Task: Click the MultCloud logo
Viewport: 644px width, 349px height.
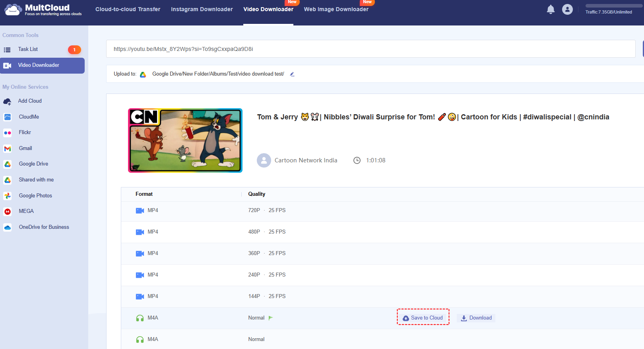Action: click(43, 10)
